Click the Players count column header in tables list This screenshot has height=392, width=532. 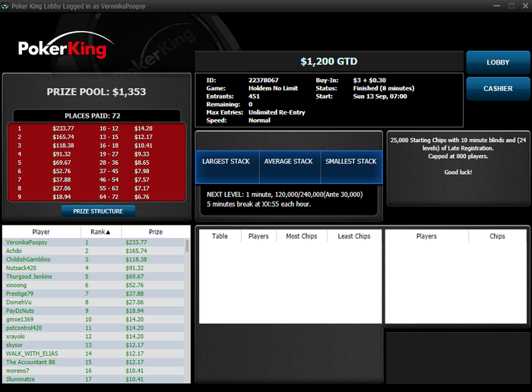click(258, 236)
